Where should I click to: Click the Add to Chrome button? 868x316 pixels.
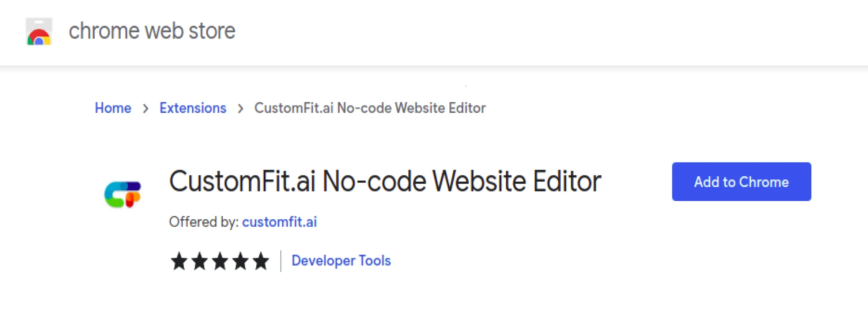click(742, 182)
